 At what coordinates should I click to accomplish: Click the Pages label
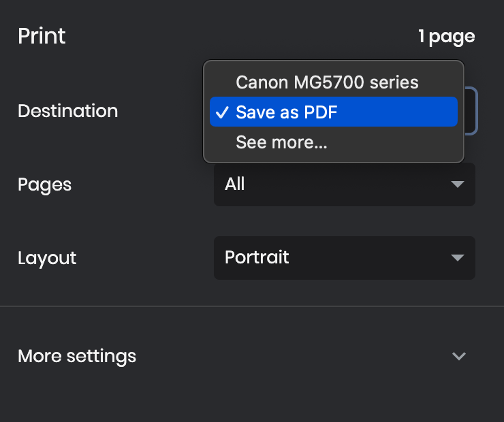click(45, 185)
